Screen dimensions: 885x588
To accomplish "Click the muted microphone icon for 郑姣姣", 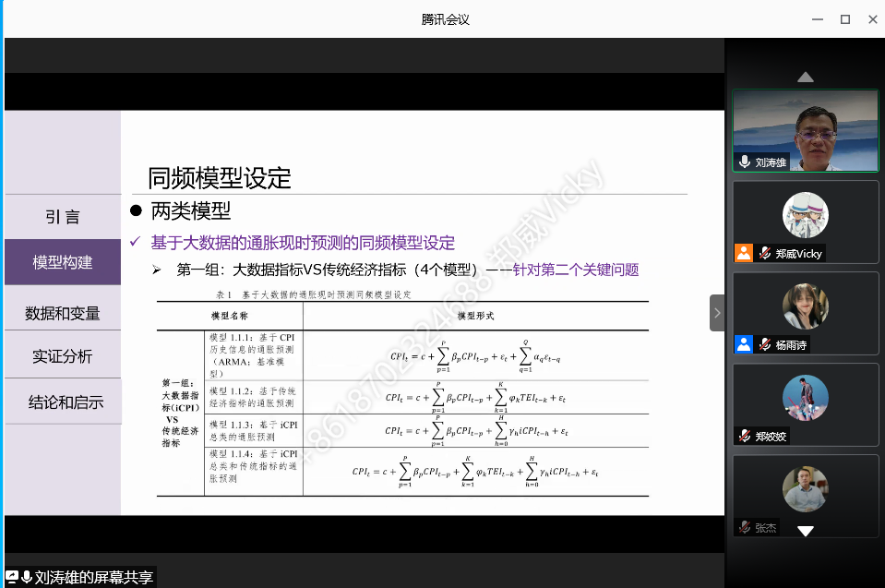I will coord(745,436).
